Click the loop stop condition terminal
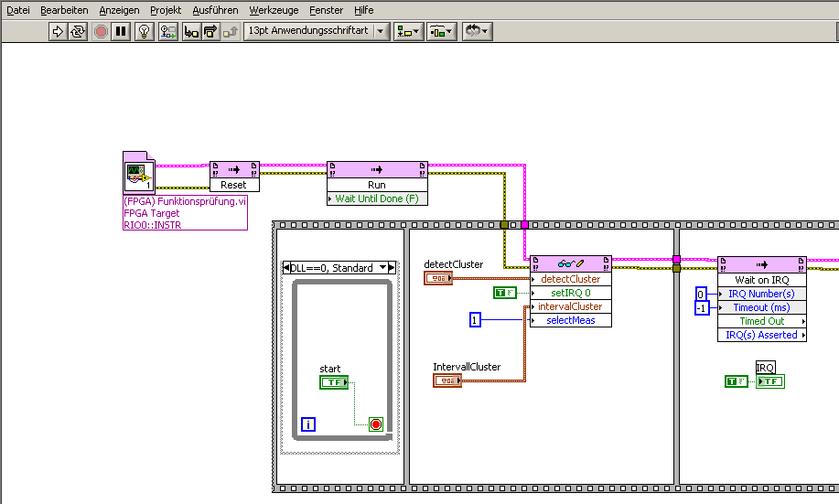 coord(375,424)
